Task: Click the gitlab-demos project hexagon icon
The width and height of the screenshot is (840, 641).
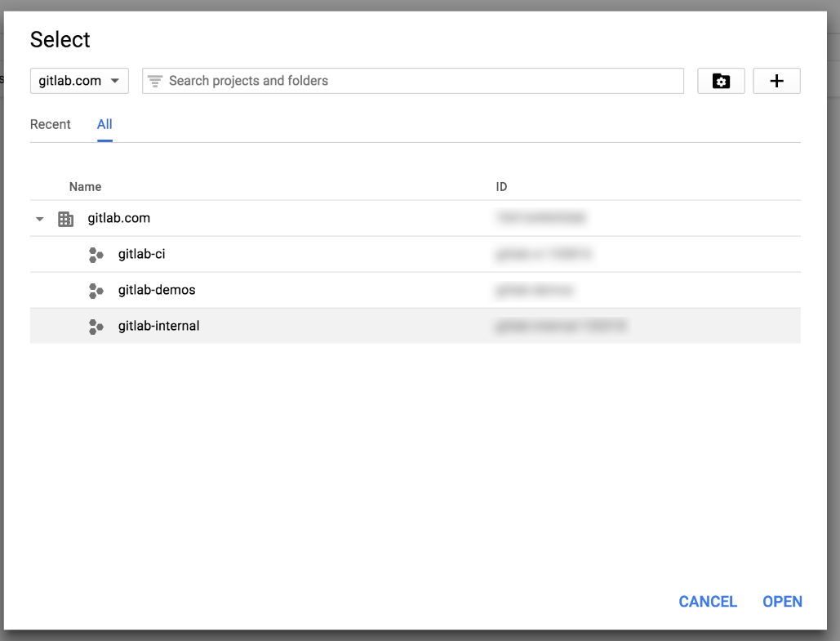Action: point(96,291)
